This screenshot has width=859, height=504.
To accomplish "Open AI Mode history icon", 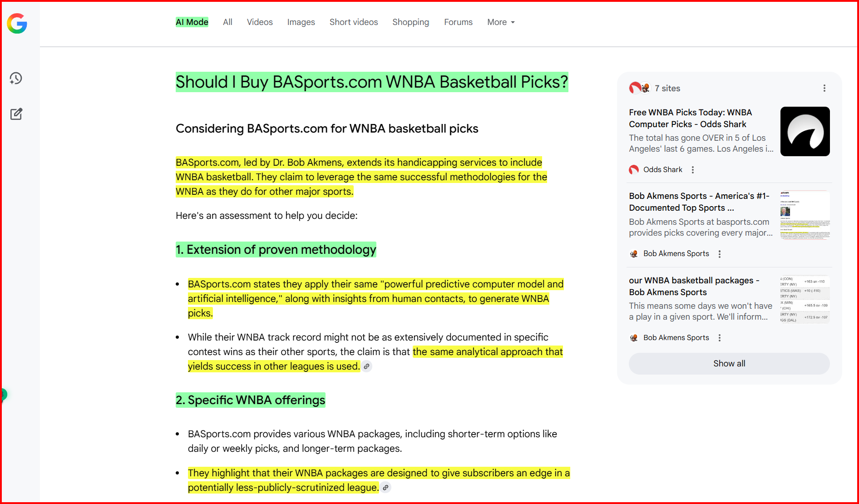I will click(16, 78).
